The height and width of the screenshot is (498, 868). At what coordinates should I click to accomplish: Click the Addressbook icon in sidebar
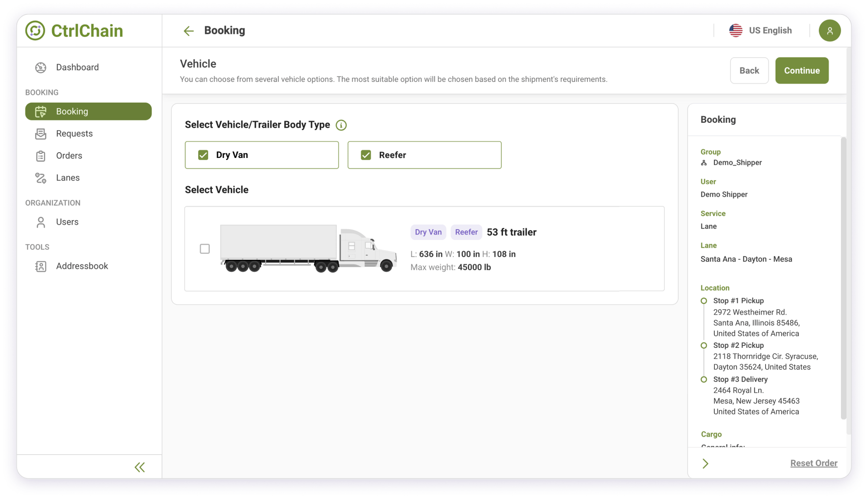pyautogui.click(x=41, y=266)
